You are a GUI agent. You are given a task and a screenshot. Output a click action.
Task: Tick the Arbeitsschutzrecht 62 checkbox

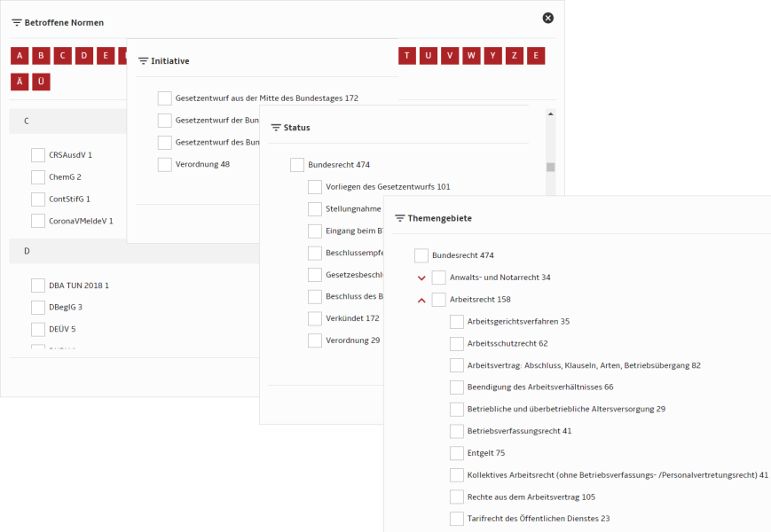(457, 343)
